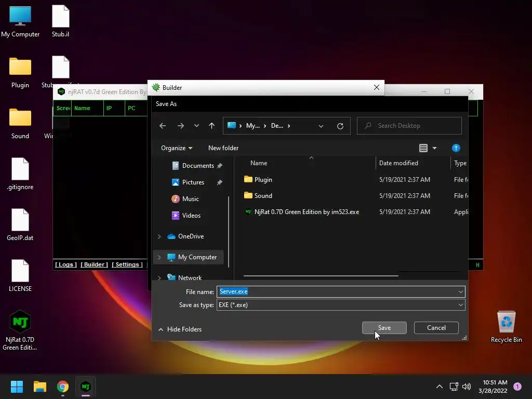
Task: Click New folder in the toolbar
Action: click(223, 148)
